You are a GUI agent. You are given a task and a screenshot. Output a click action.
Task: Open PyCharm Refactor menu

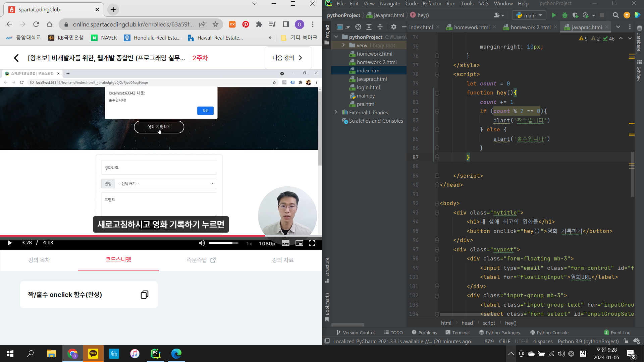[x=432, y=4]
